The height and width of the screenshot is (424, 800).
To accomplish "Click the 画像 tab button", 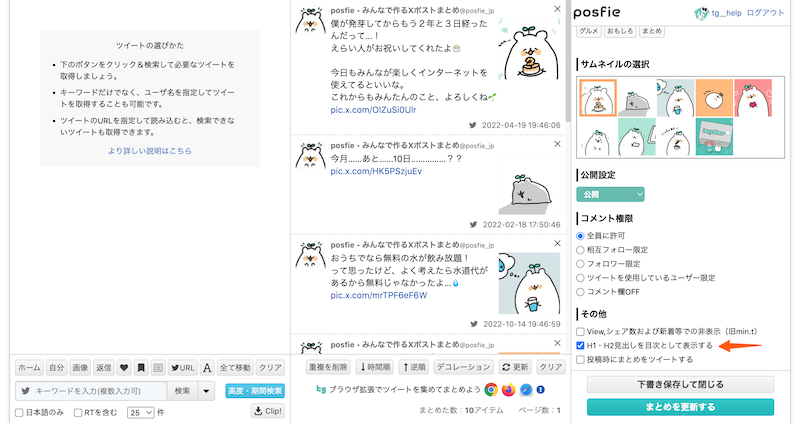I will tap(81, 367).
